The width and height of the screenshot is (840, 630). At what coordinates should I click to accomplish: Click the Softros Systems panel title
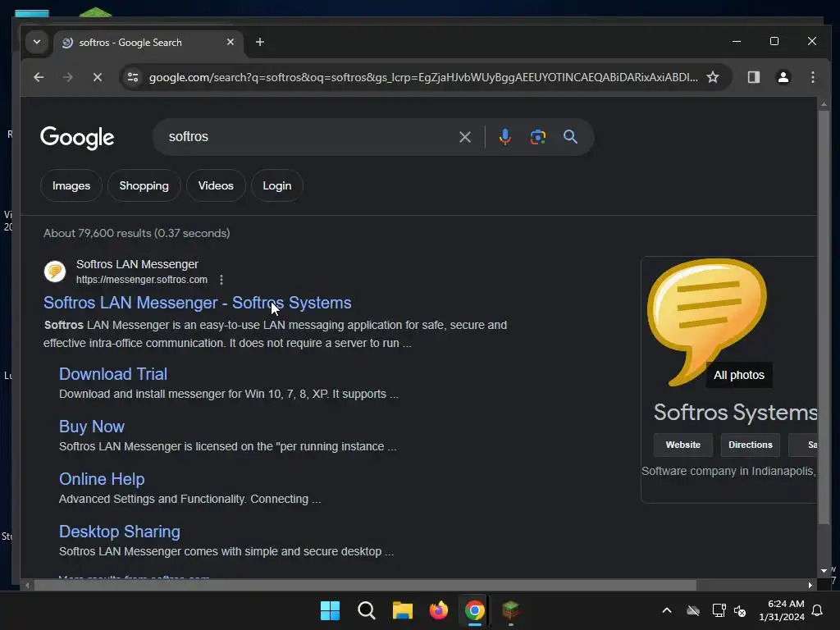coord(735,413)
